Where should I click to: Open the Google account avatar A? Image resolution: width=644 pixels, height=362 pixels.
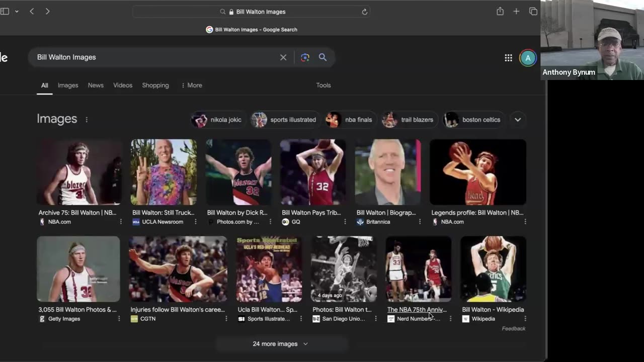tap(528, 58)
